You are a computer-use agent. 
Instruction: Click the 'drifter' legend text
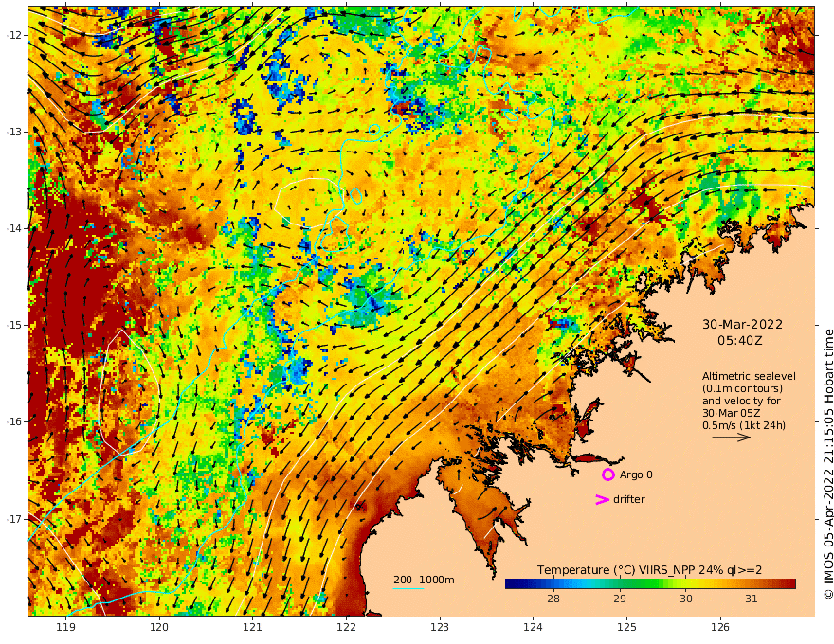pyautogui.click(x=629, y=499)
